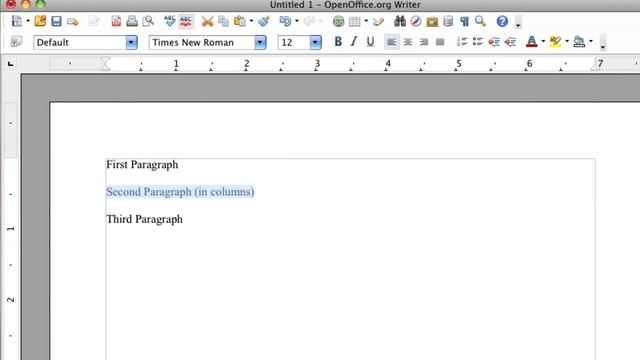The image size is (640, 360).
Task: Click the 'Third Paragraph' text
Action: (x=144, y=219)
